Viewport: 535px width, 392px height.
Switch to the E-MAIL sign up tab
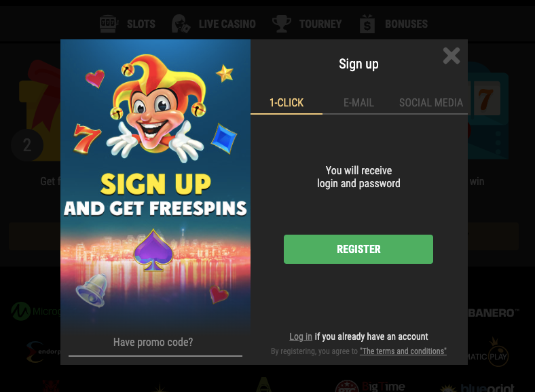point(358,102)
